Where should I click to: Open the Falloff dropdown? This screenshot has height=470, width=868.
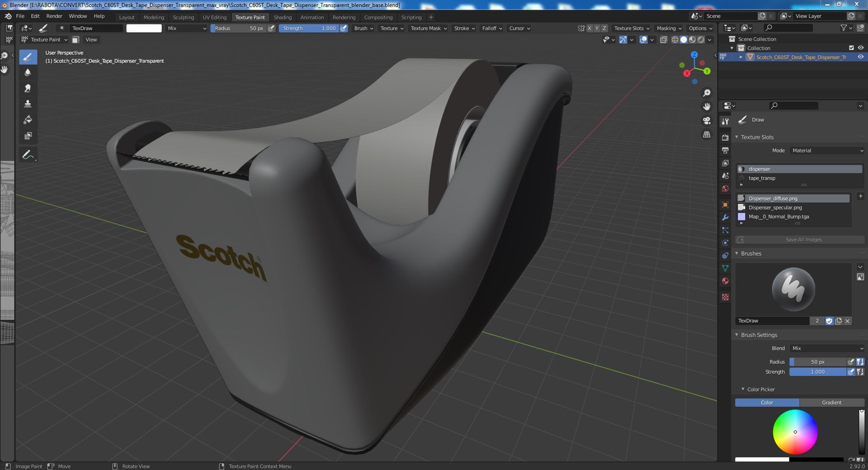tap(492, 28)
